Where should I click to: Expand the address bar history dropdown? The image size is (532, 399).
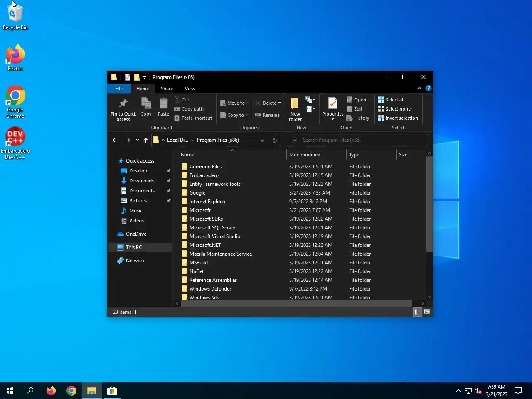pyautogui.click(x=262, y=140)
